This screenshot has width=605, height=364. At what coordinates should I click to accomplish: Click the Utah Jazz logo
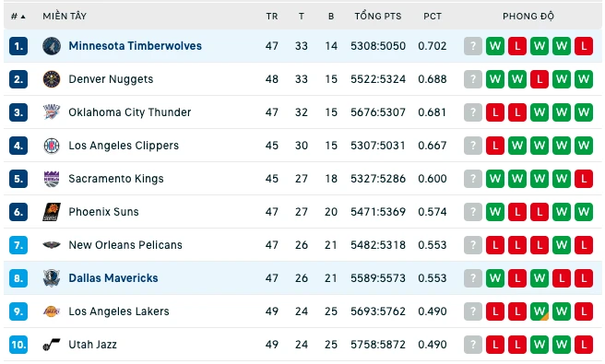tap(52, 345)
